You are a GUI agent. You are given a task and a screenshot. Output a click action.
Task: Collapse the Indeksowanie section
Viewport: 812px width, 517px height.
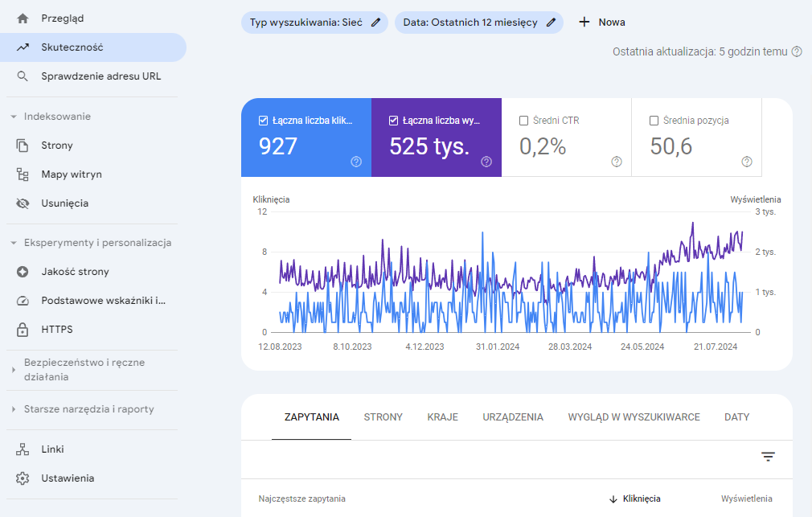point(14,117)
